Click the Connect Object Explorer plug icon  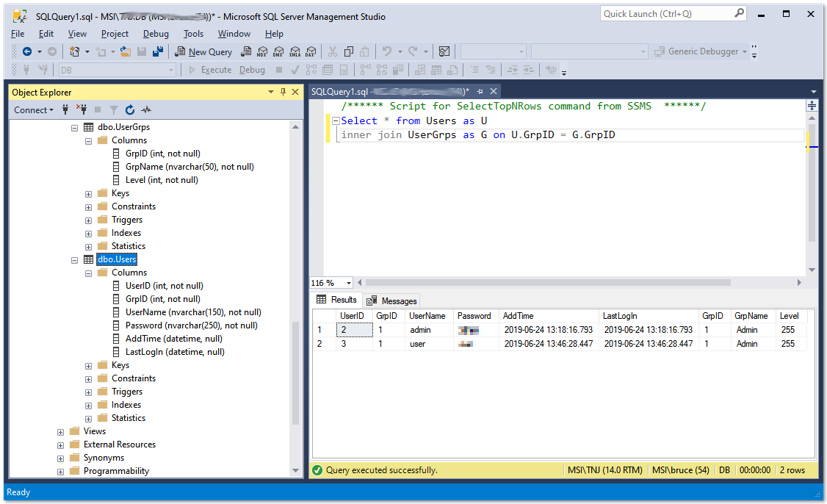65,110
